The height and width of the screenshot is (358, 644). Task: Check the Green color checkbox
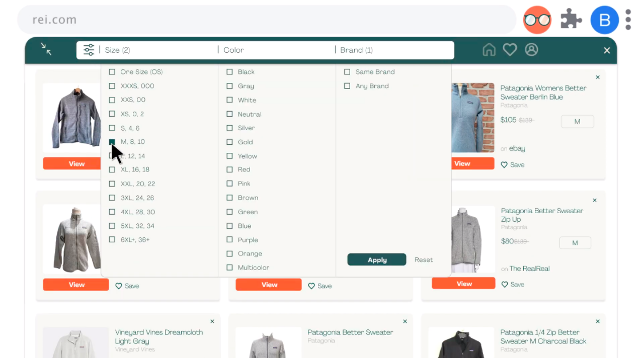229,212
